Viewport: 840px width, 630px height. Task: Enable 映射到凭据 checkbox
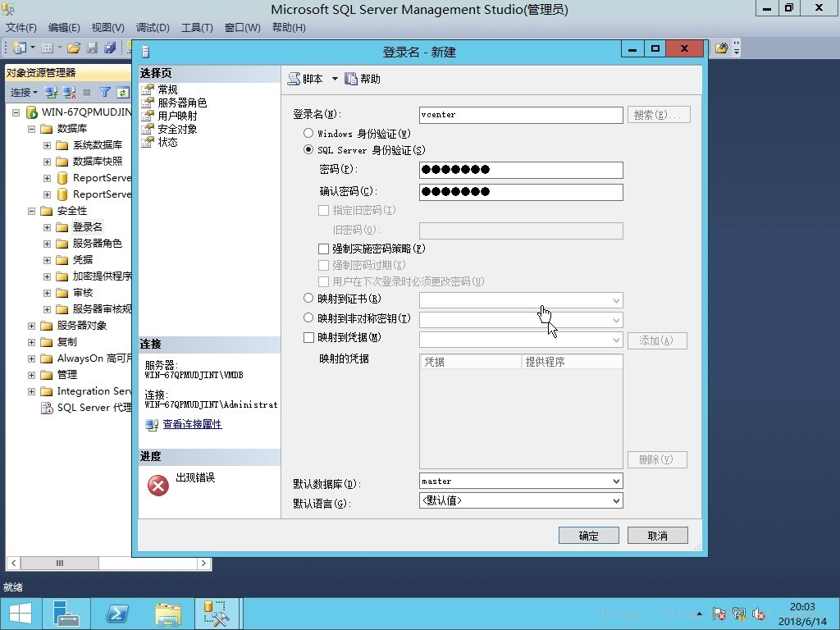tap(308, 337)
